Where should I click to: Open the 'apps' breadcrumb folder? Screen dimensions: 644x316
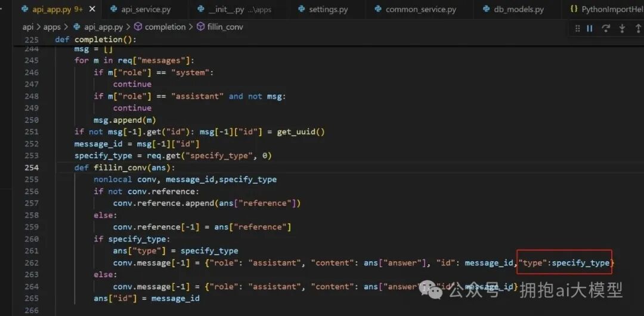pyautogui.click(x=52, y=27)
